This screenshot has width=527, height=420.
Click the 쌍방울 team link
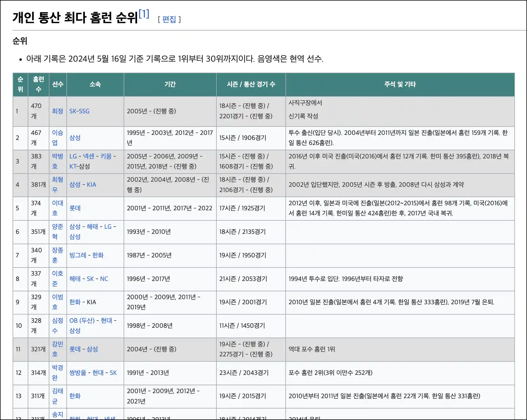[x=78, y=373]
